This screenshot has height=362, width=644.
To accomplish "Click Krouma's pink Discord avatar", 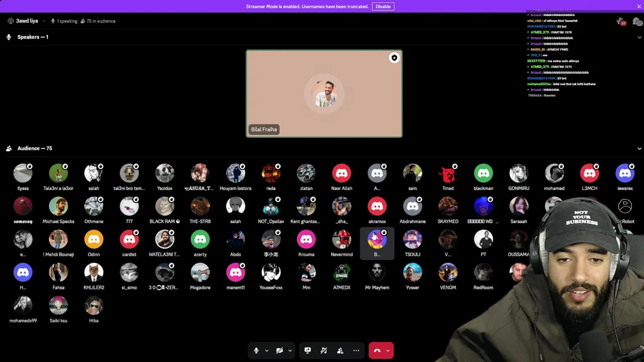I will point(306,239).
